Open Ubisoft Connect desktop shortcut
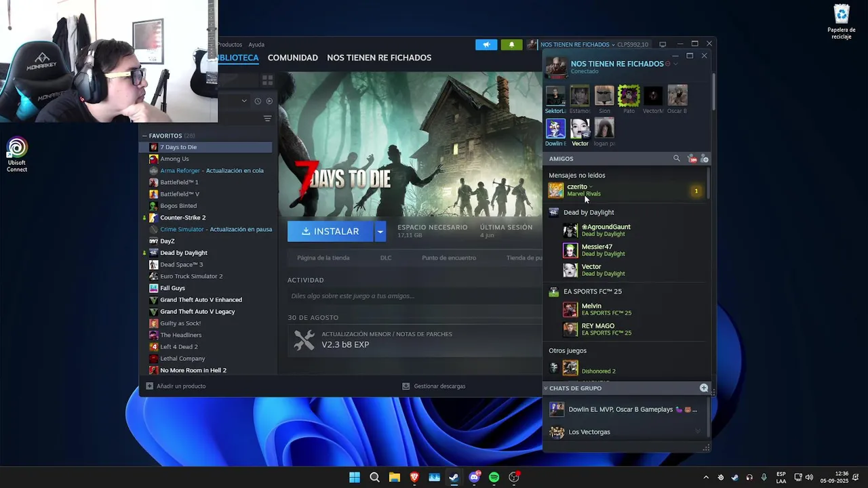Viewport: 868px width, 488px height. click(x=17, y=155)
